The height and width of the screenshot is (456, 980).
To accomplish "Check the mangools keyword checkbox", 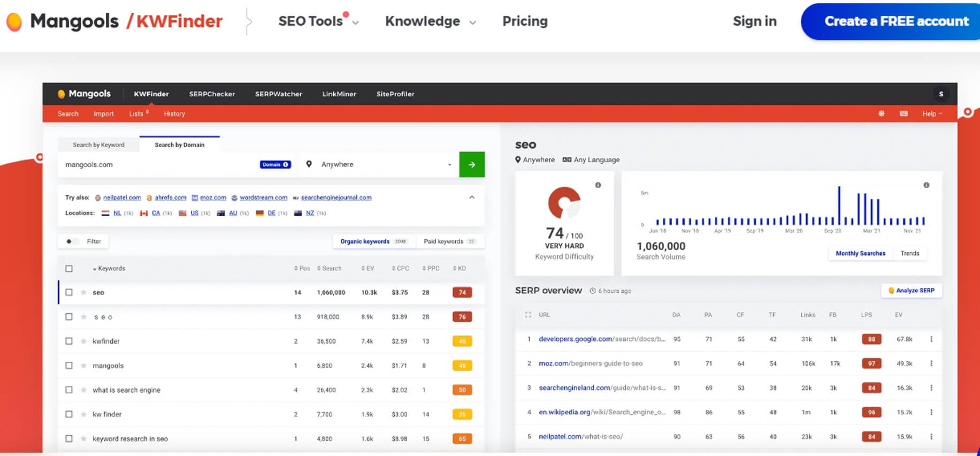I will [69, 366].
